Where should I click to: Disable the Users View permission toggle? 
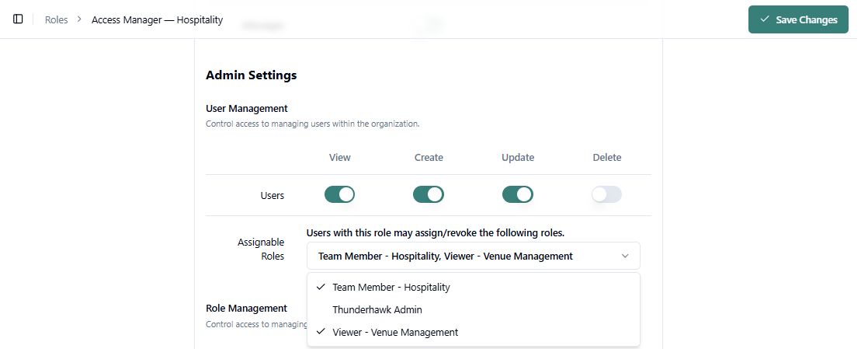click(339, 194)
